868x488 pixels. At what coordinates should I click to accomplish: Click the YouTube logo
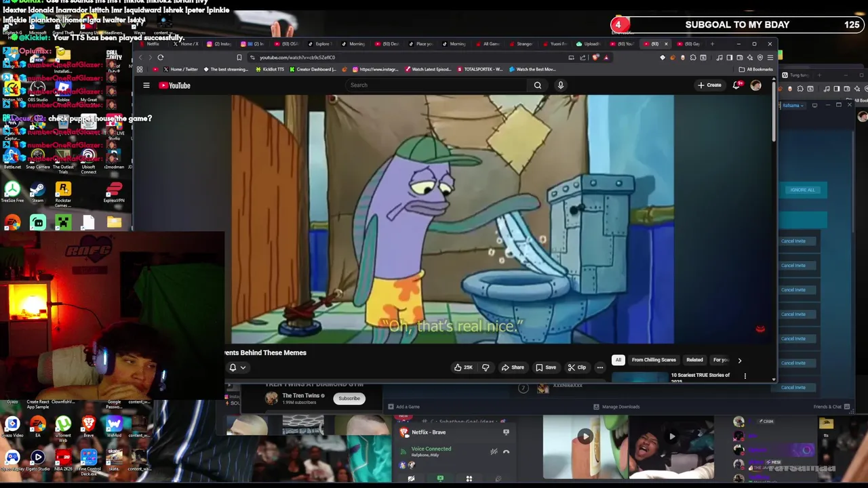click(175, 85)
